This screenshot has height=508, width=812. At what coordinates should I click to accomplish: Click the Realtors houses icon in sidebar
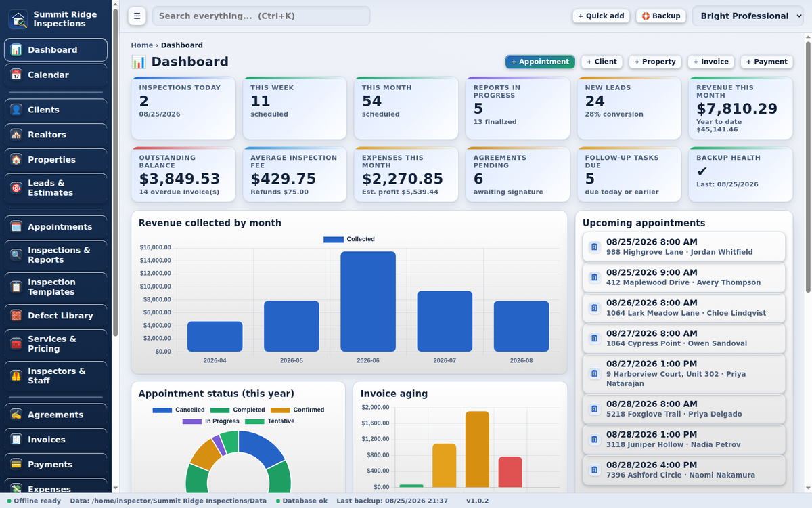(x=16, y=135)
